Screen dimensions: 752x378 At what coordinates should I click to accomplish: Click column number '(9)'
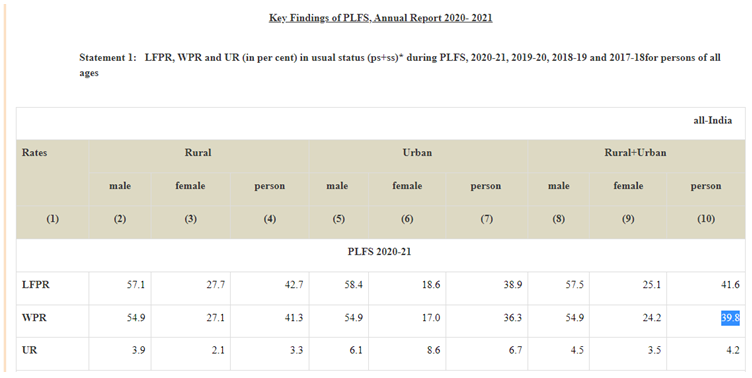[628, 219]
